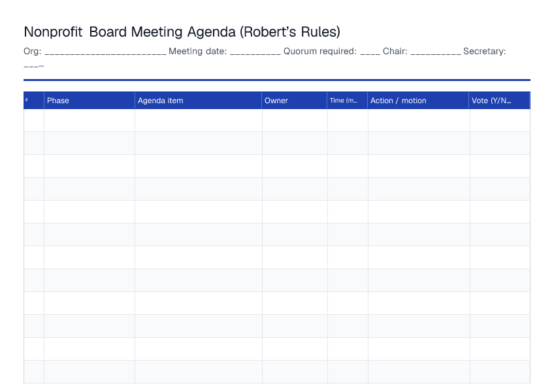Select the Agenda item column header
Screen dimensions: 554x392
click(198, 101)
